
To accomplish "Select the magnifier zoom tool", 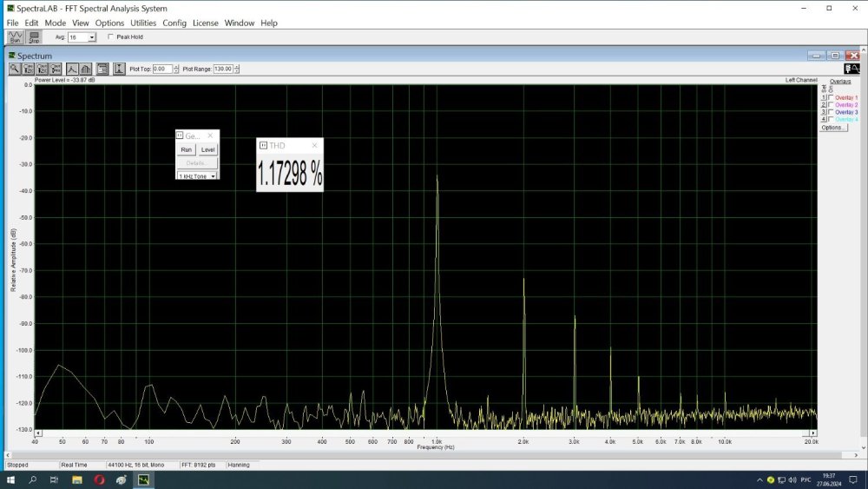I will tap(15, 69).
